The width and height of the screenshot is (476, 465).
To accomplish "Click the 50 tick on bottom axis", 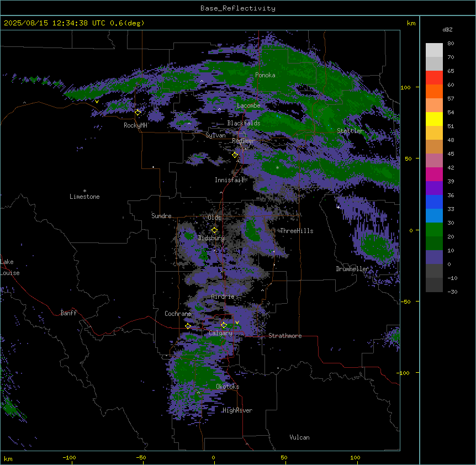I will pyautogui.click(x=284, y=457).
